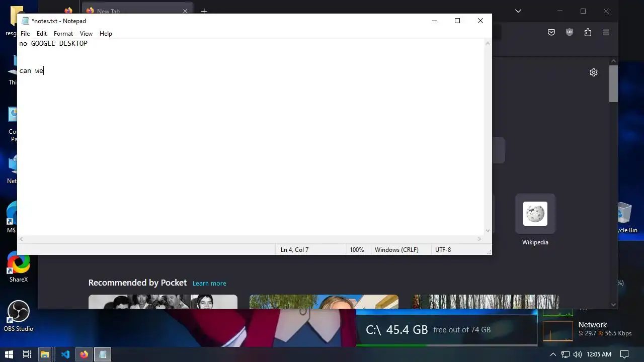Click the Windows (CRLF) status entry
The height and width of the screenshot is (362, 644).
point(396,250)
